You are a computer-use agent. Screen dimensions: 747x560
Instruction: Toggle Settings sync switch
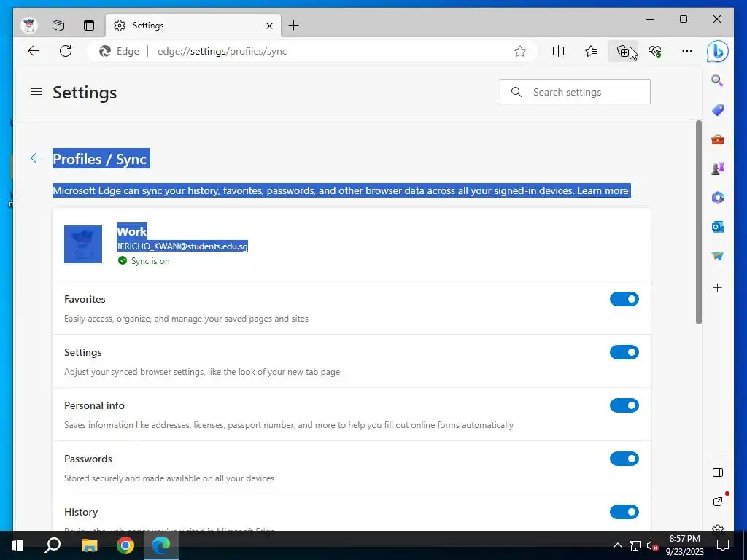click(x=624, y=352)
